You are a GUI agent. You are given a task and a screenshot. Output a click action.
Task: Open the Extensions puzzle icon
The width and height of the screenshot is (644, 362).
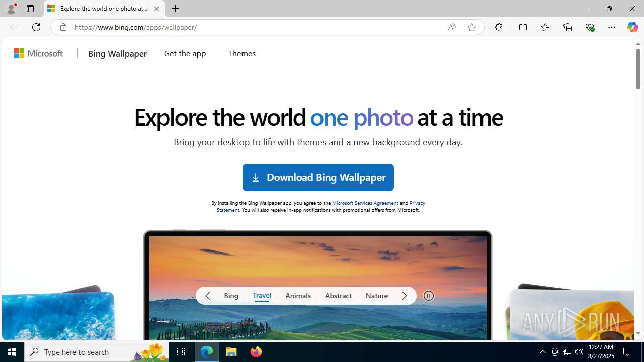pos(499,27)
